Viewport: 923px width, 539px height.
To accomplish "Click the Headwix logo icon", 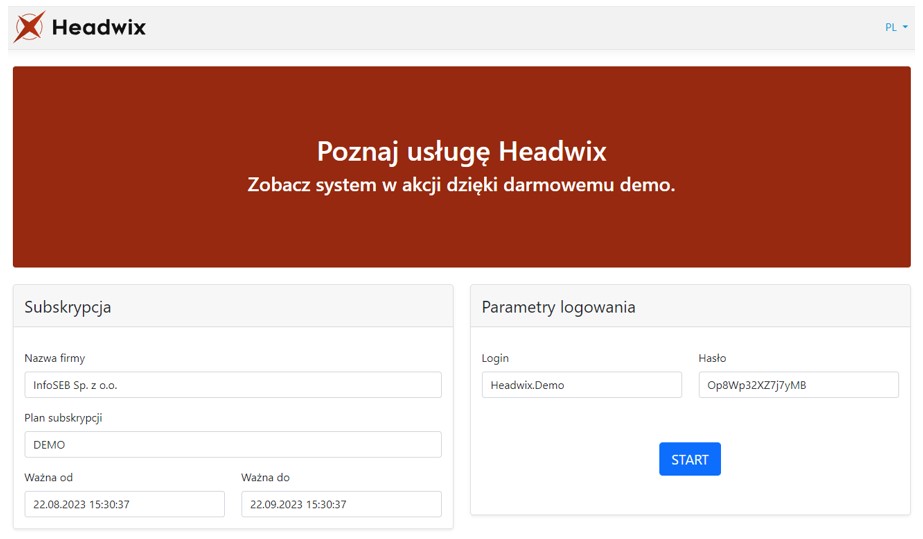I will (x=29, y=26).
